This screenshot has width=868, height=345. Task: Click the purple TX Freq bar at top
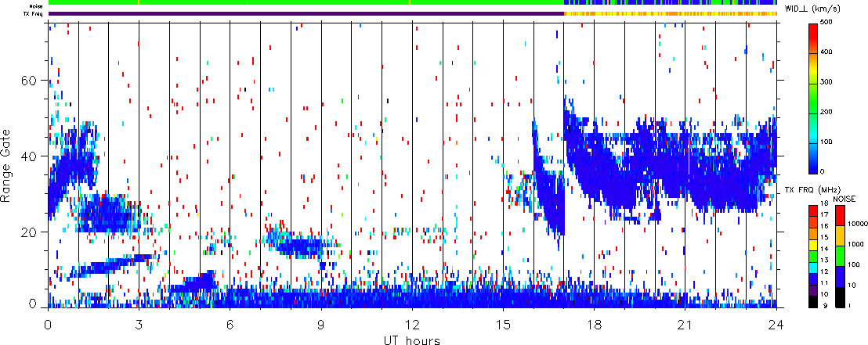point(306,13)
